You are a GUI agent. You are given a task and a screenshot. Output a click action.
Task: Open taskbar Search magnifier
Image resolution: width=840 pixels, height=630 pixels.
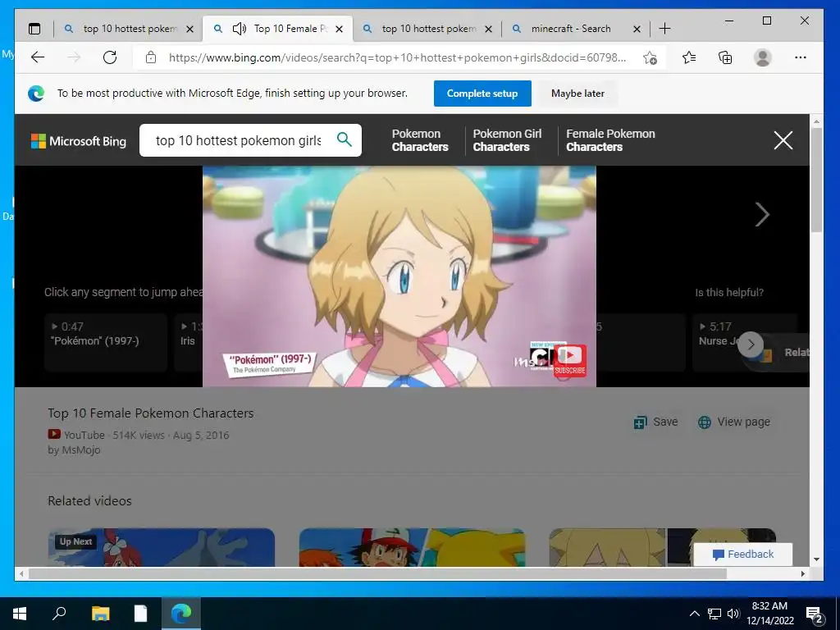pos(59,613)
